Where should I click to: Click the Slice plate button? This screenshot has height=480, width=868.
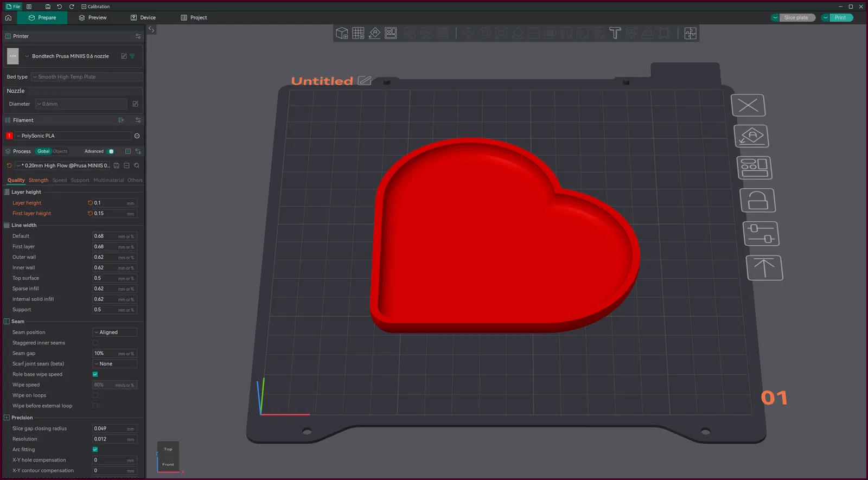pyautogui.click(x=796, y=18)
